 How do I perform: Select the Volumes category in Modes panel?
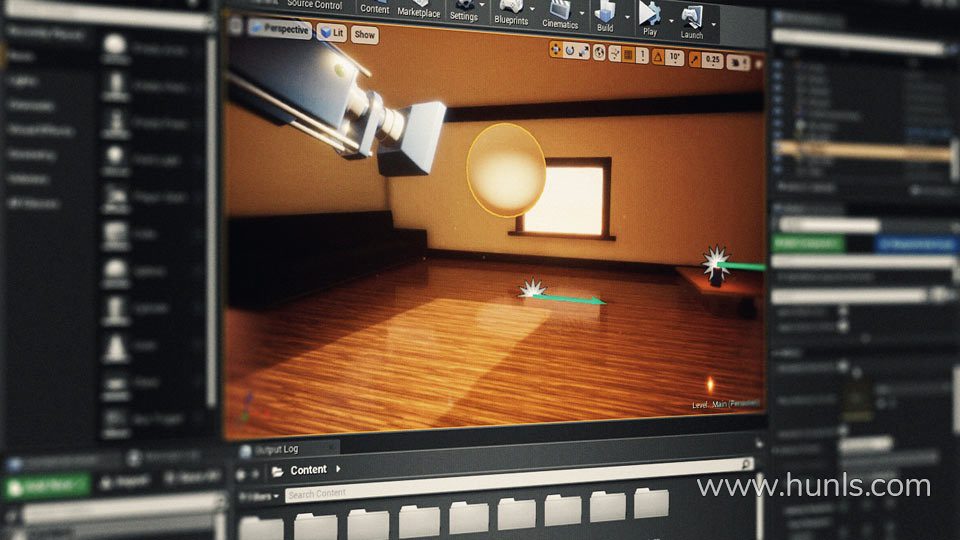[28, 179]
